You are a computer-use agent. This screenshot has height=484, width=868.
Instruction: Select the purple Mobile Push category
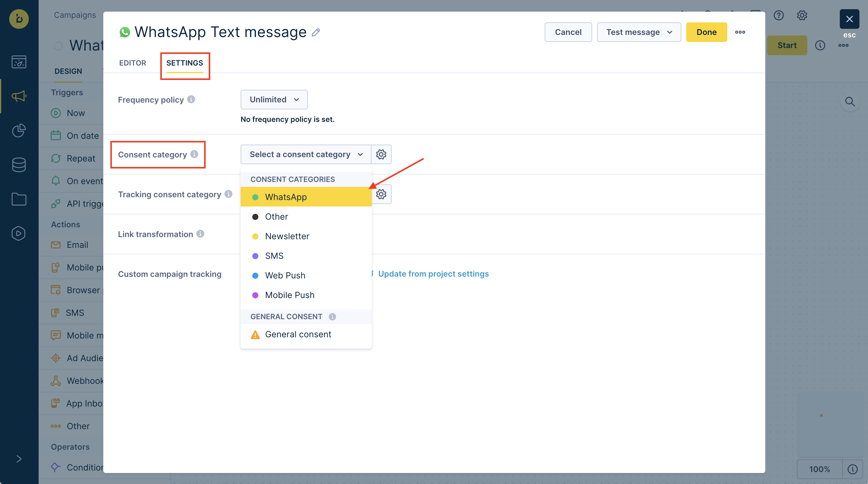coord(289,295)
